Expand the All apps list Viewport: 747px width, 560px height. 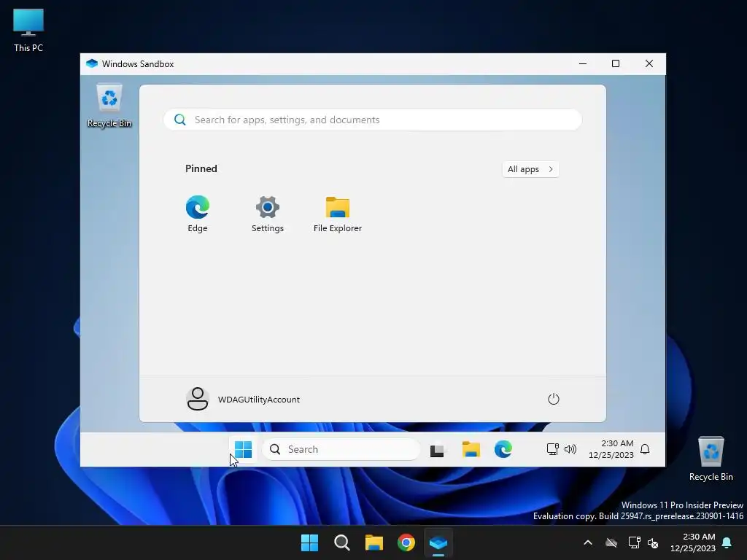click(x=530, y=169)
